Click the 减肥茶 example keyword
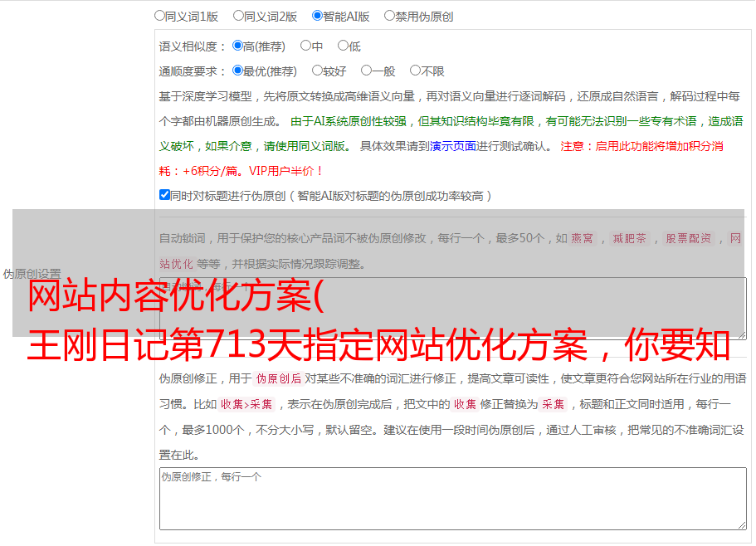Screen dimensions: 756x546 point(629,238)
